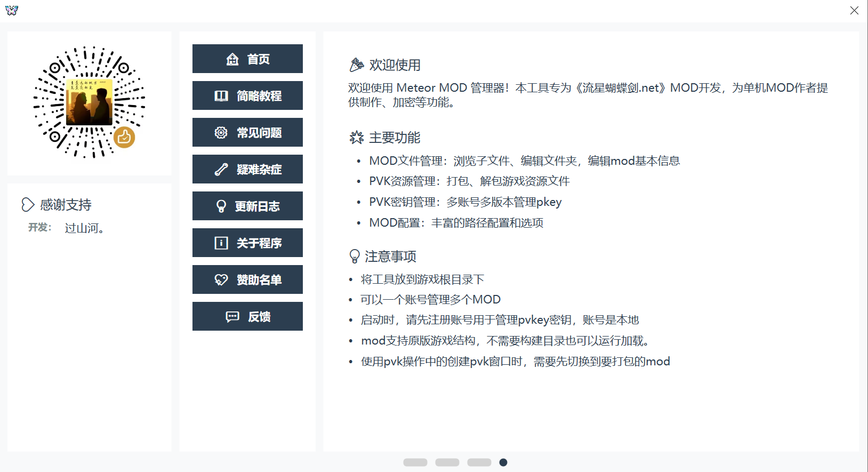The image size is (868, 472).
Task: Click the butterfly app logo in title bar
Action: (x=12, y=10)
